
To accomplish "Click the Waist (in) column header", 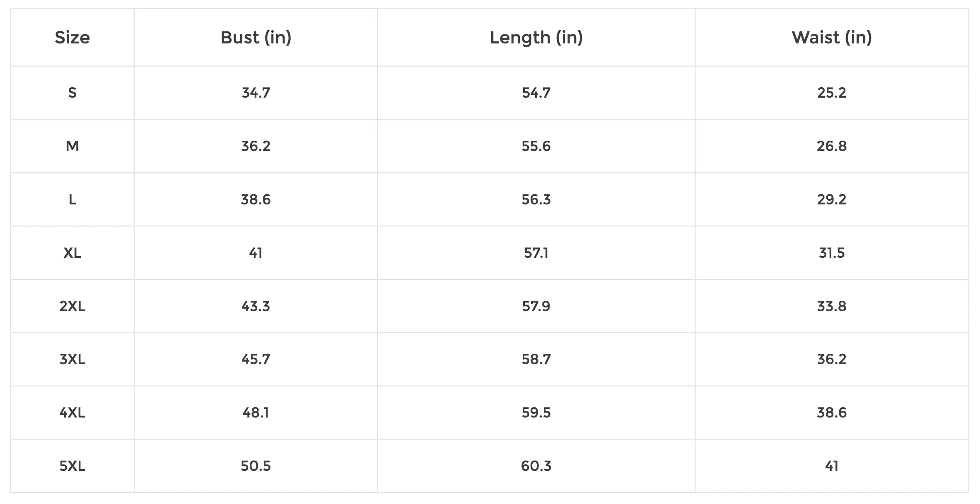I will point(832,38).
